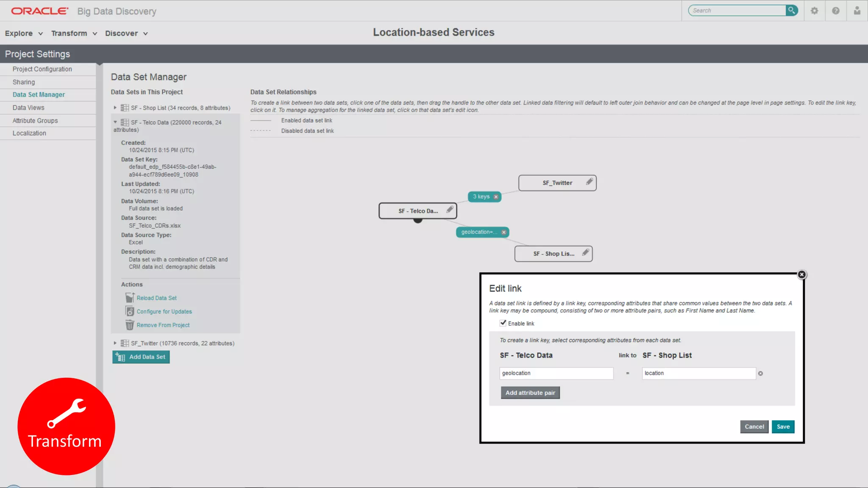Image resolution: width=868 pixels, height=488 pixels.
Task: Click the geolocation attribute field
Action: pos(556,373)
